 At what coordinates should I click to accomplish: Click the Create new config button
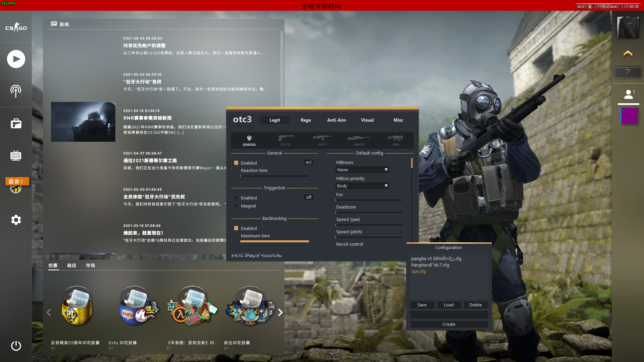pos(448,324)
